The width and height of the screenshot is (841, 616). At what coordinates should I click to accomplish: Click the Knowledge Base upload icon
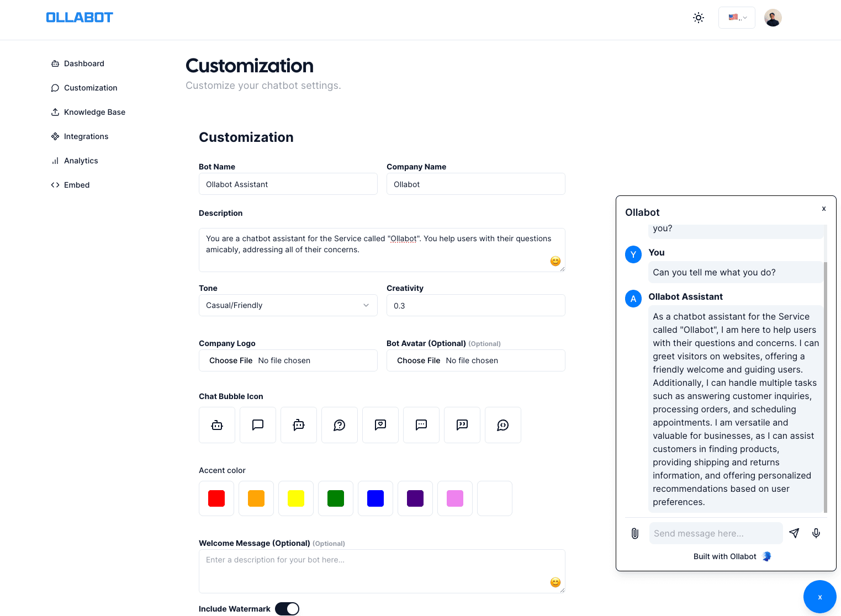click(55, 112)
